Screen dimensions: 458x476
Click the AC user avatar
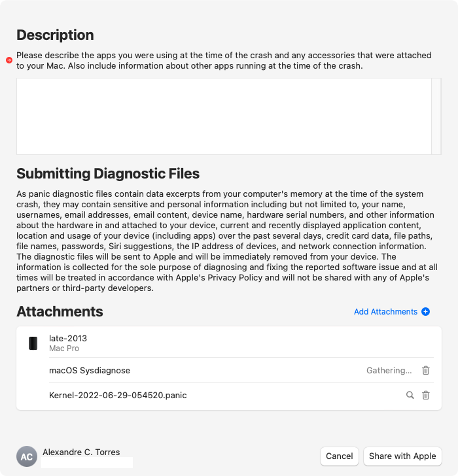coord(27,456)
